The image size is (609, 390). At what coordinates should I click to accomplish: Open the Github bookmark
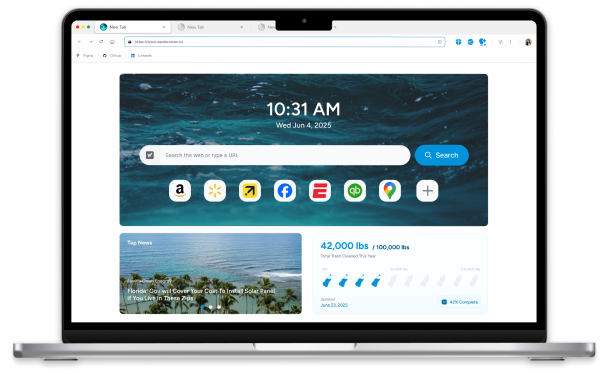112,56
